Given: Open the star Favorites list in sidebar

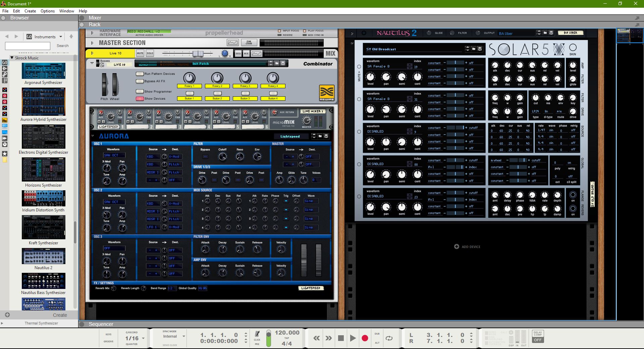Looking at the screenshot, I should 5,153.
